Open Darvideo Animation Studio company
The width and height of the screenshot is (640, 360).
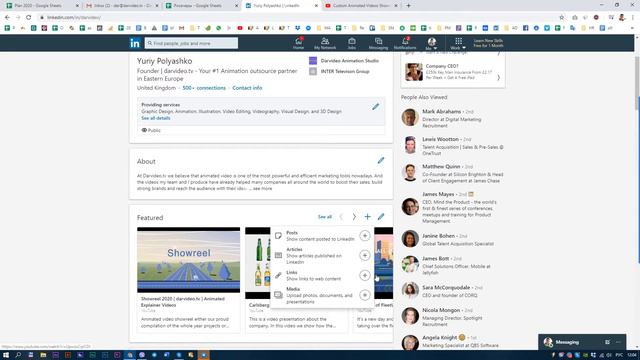coord(344,60)
